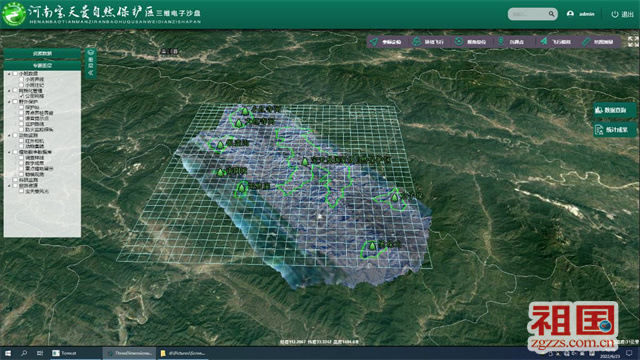
Task: Uncheck the 公里网格 layer checkbox
Action: pyautogui.click(x=22, y=96)
